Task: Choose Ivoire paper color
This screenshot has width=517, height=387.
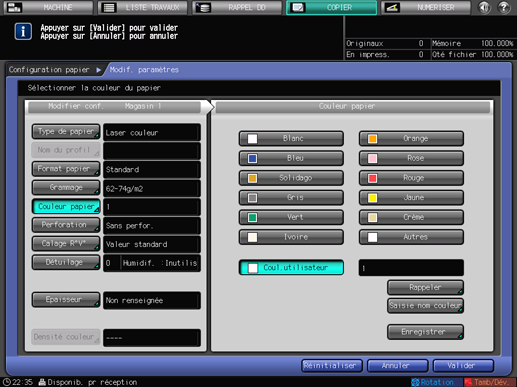Action: point(291,237)
